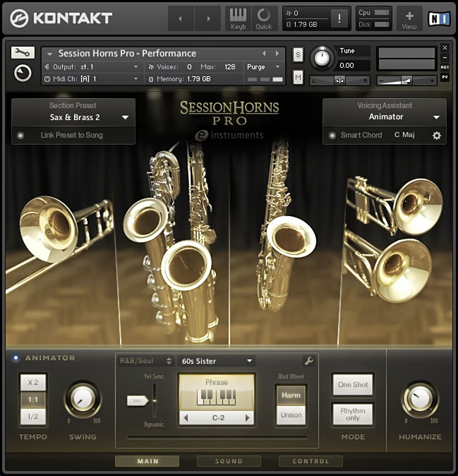Open Smart Chord settings gear
Screen dimensions: 458x476
click(436, 136)
